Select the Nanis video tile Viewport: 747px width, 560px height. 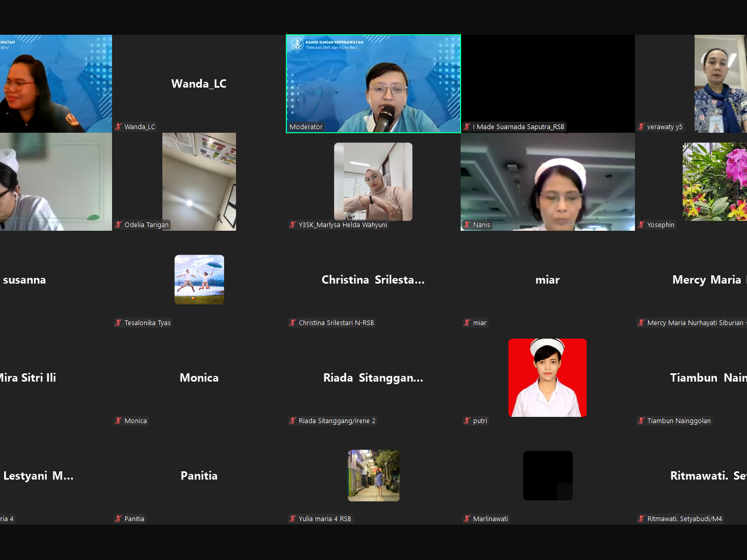click(547, 181)
